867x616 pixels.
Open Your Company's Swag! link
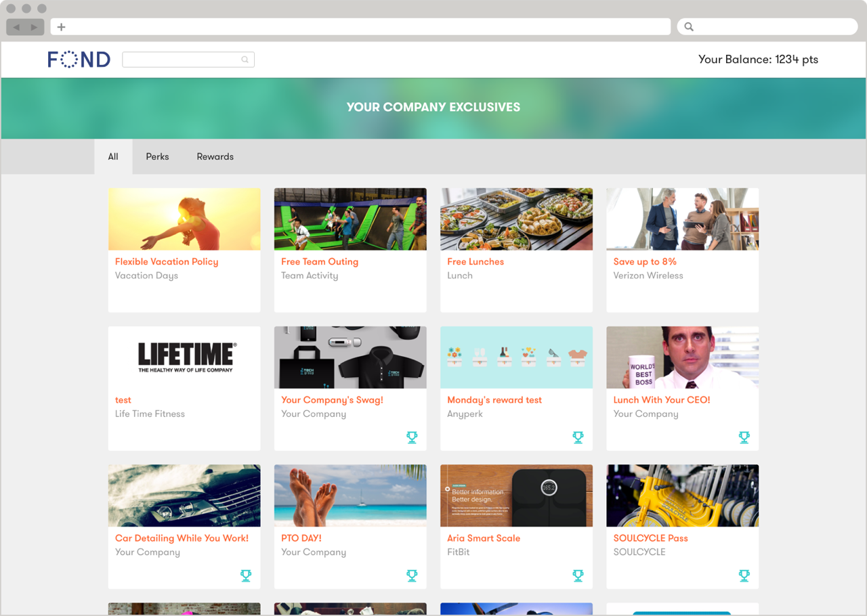[333, 399]
